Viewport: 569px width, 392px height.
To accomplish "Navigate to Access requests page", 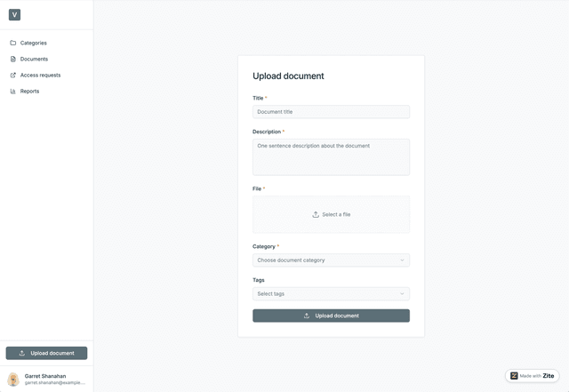I will click(40, 75).
